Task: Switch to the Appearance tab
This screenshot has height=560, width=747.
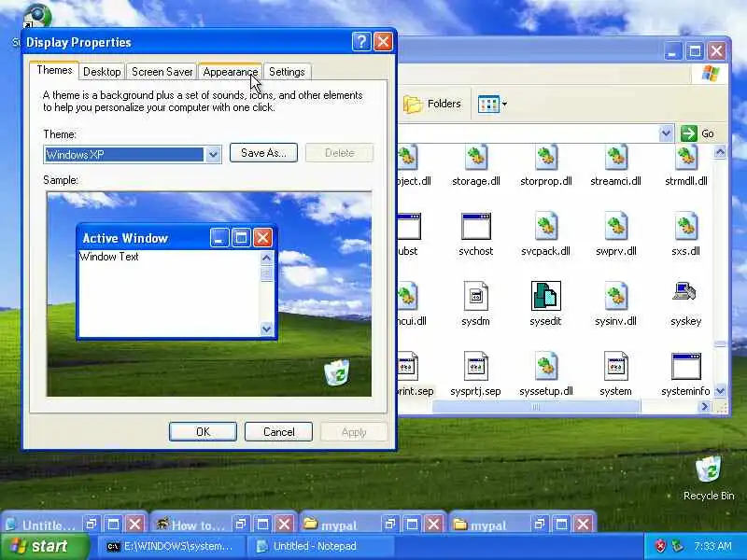Action: coord(230,72)
